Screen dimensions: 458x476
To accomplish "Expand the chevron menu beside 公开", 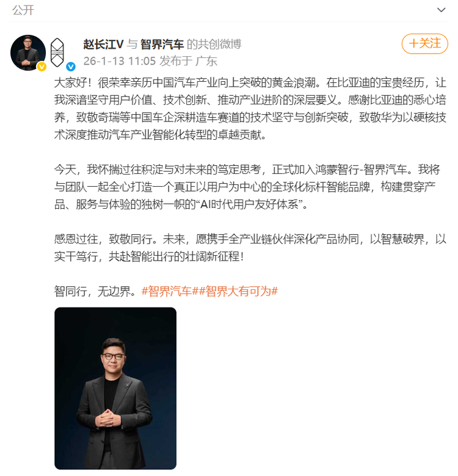I will (441, 10).
